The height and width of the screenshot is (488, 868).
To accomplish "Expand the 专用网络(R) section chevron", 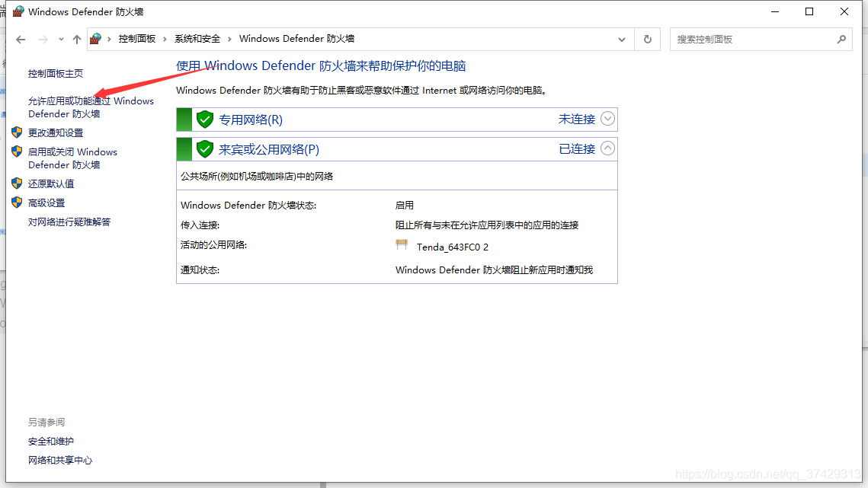I will tap(607, 119).
